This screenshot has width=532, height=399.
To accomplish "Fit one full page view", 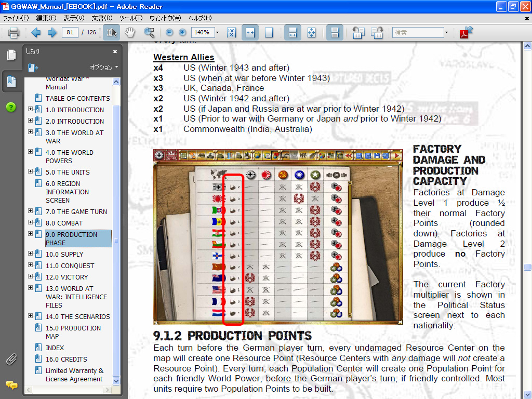I will pos(269,33).
